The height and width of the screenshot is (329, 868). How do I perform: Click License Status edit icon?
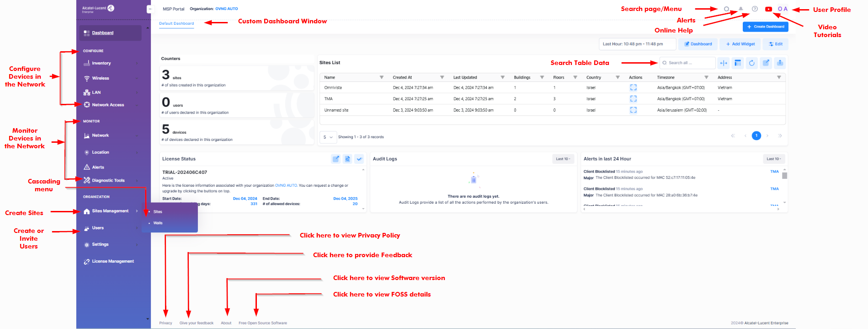336,159
